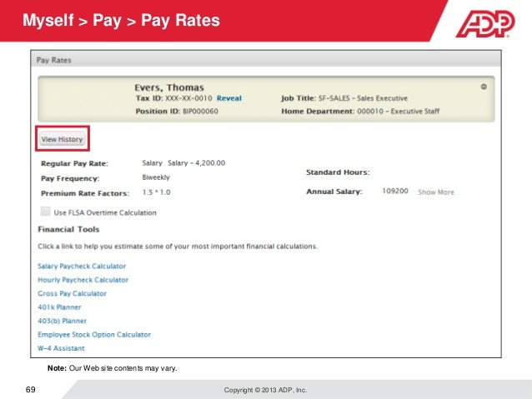The width and height of the screenshot is (532, 399).
Task: Select the name Evers, Thomas
Action: [x=169, y=87]
